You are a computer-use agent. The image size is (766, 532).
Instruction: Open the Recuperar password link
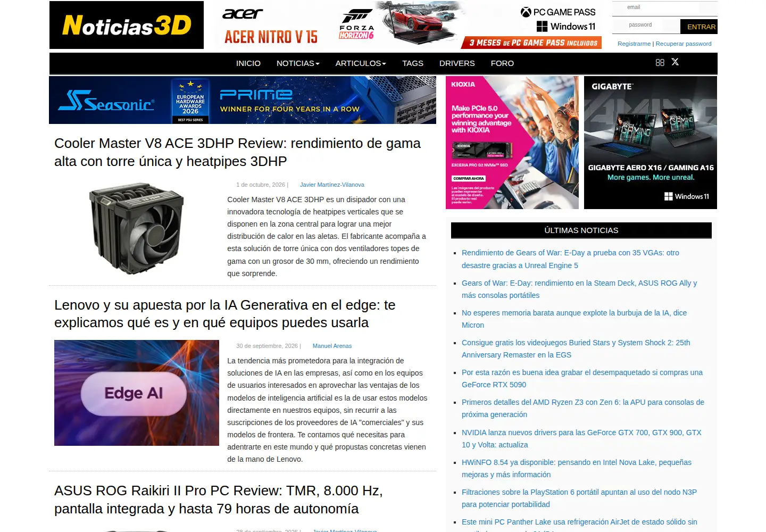tap(684, 44)
